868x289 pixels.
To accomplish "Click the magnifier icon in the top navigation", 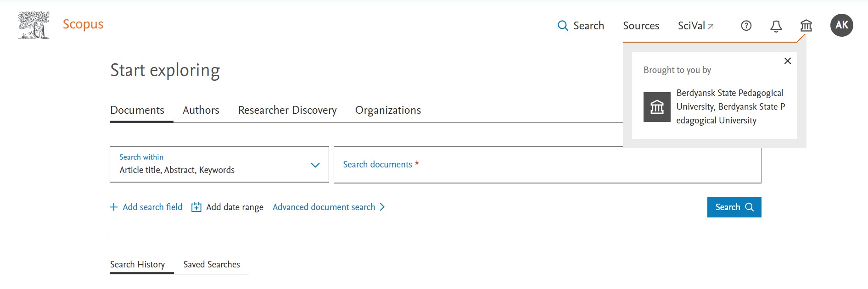I will pyautogui.click(x=563, y=26).
